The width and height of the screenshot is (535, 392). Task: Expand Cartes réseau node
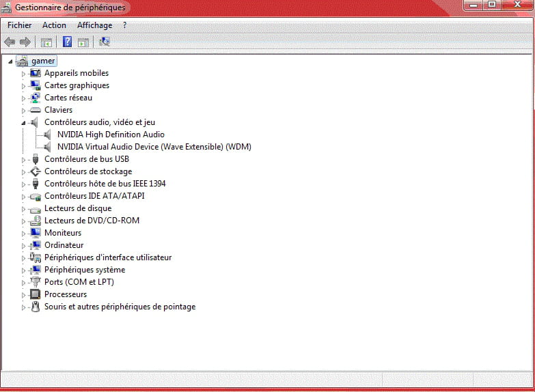point(23,98)
